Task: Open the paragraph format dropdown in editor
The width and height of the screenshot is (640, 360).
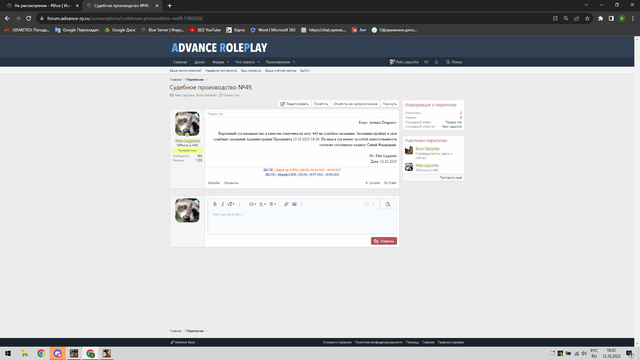Action: pos(272,204)
